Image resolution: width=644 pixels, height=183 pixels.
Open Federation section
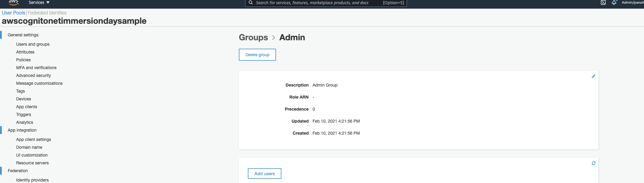pyautogui.click(x=18, y=171)
